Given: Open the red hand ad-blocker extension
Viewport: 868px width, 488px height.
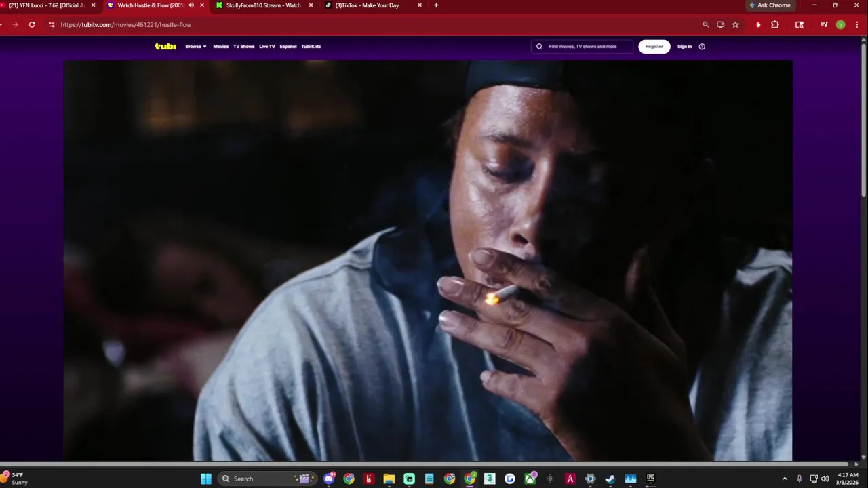Looking at the screenshot, I should 758,24.
